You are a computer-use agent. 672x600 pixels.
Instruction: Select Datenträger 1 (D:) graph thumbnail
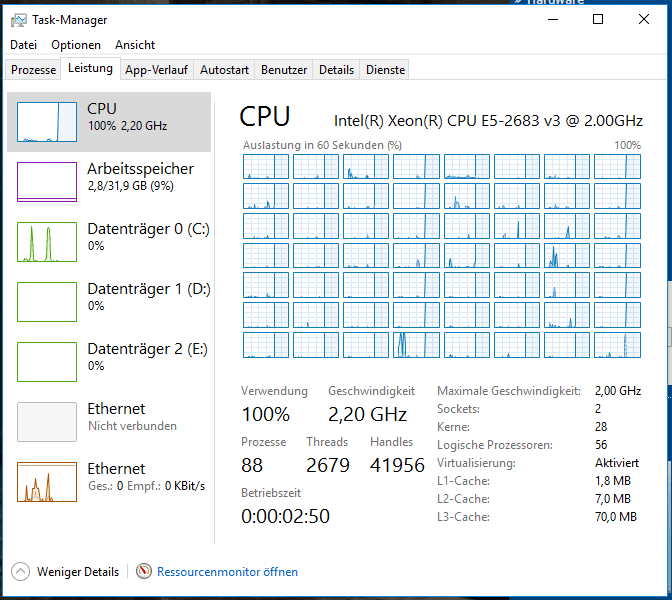point(47,302)
